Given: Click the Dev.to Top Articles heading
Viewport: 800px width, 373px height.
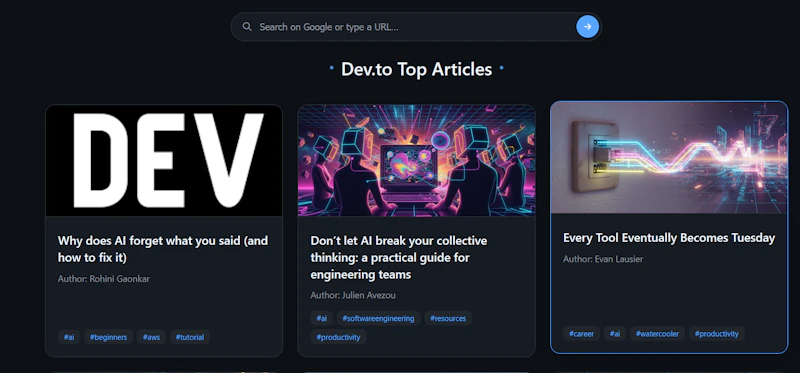Looking at the screenshot, I should pos(416,69).
